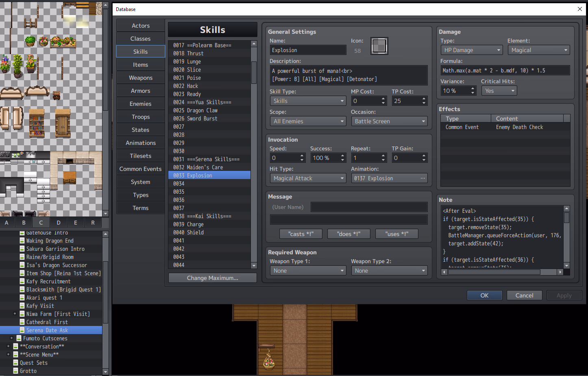Click the bookshelf tile in the tileset palette

click(x=37, y=123)
